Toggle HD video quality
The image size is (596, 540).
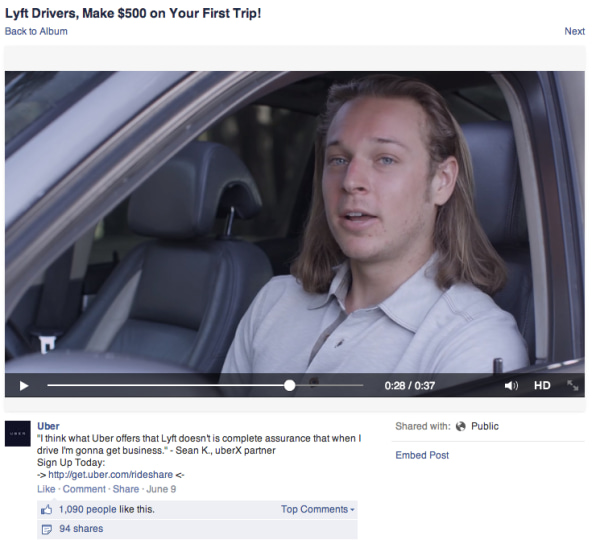(542, 386)
